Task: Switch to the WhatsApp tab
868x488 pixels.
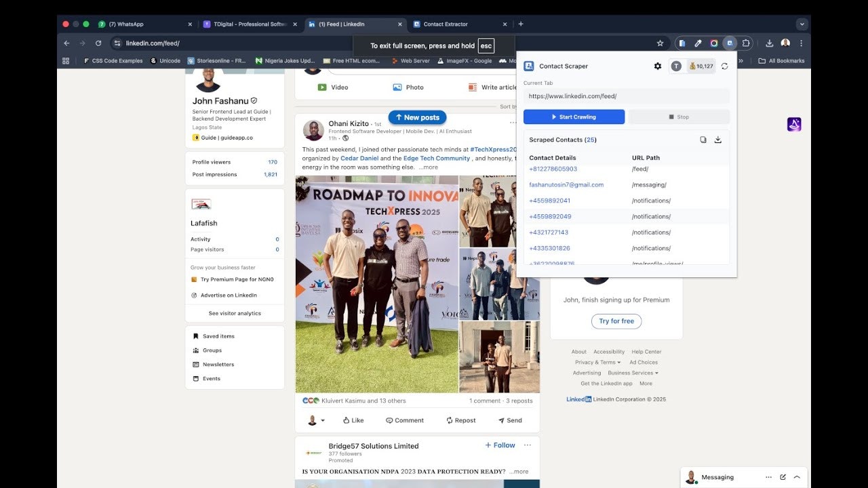Action: [144, 24]
